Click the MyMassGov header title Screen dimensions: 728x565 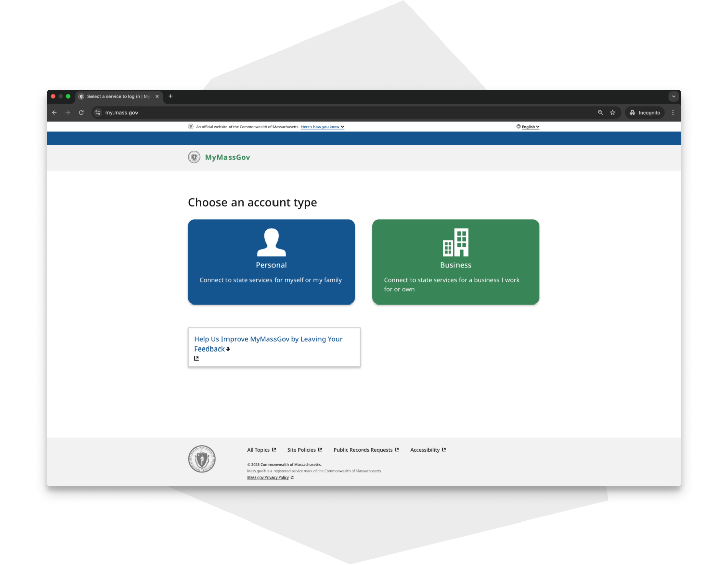click(227, 157)
